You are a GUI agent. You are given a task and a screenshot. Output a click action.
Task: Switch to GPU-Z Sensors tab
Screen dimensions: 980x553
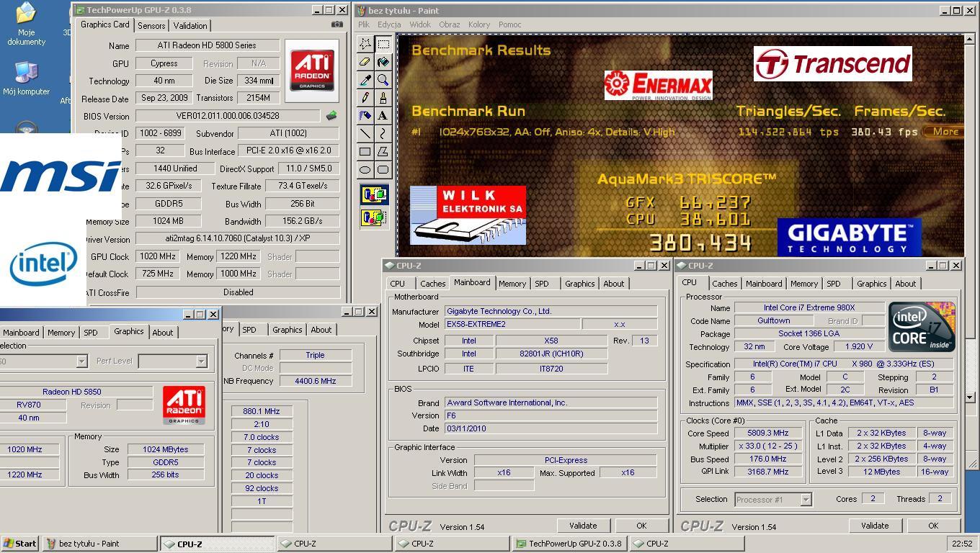click(x=151, y=25)
